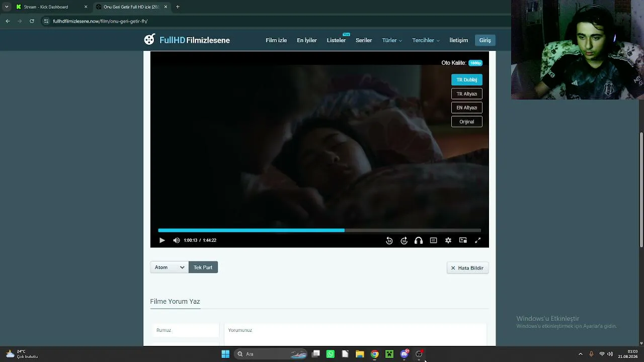Reload the current page
Screen dimensions: 644x362
[x=32, y=21]
